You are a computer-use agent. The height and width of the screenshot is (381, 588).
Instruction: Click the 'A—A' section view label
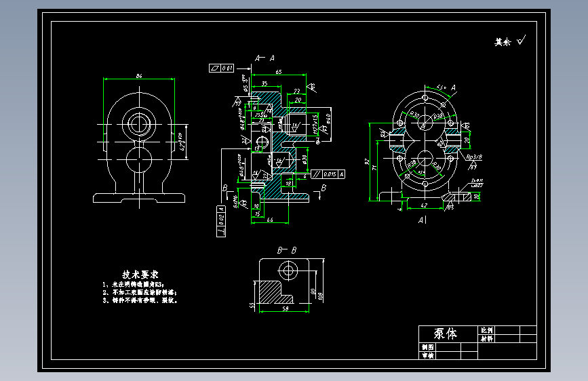pos(264,58)
